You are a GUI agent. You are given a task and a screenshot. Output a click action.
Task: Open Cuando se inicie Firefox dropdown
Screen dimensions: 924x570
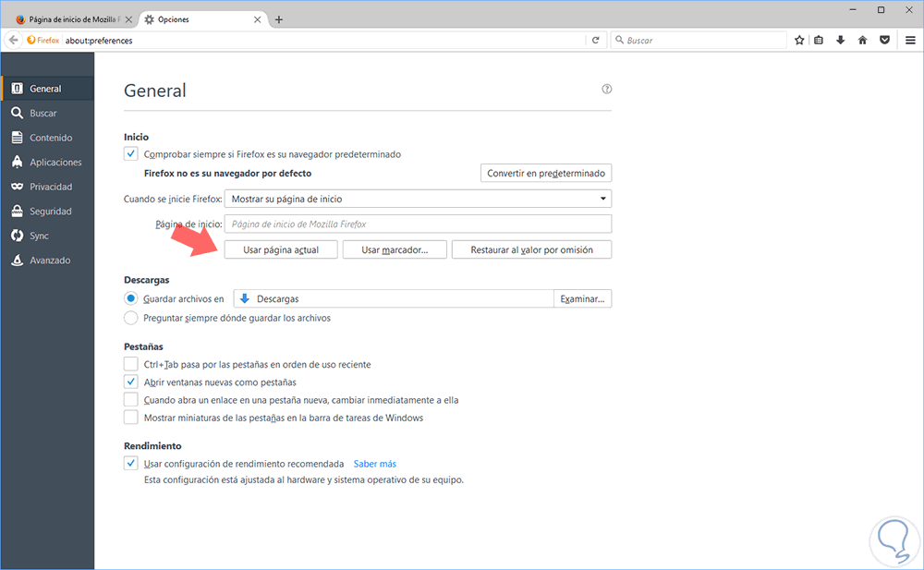coord(418,199)
